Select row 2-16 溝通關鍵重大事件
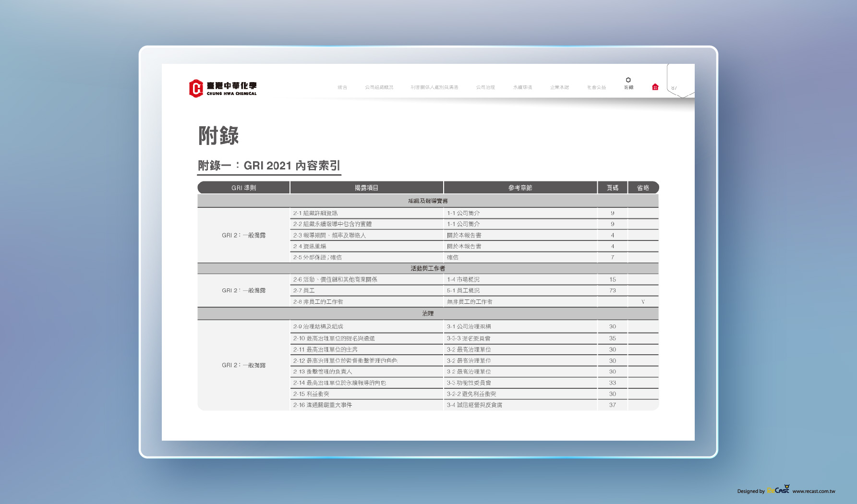Image resolution: width=857 pixels, height=504 pixels. [x=474, y=405]
